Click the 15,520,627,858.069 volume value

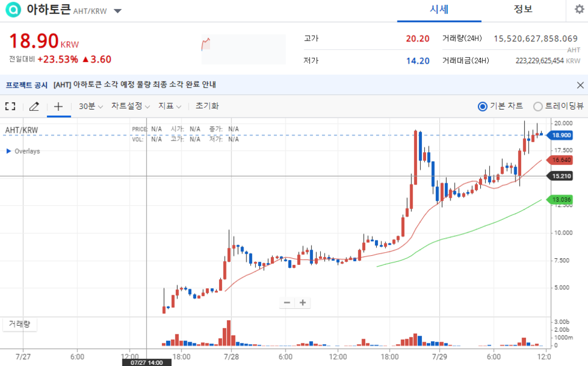pyautogui.click(x=536, y=38)
